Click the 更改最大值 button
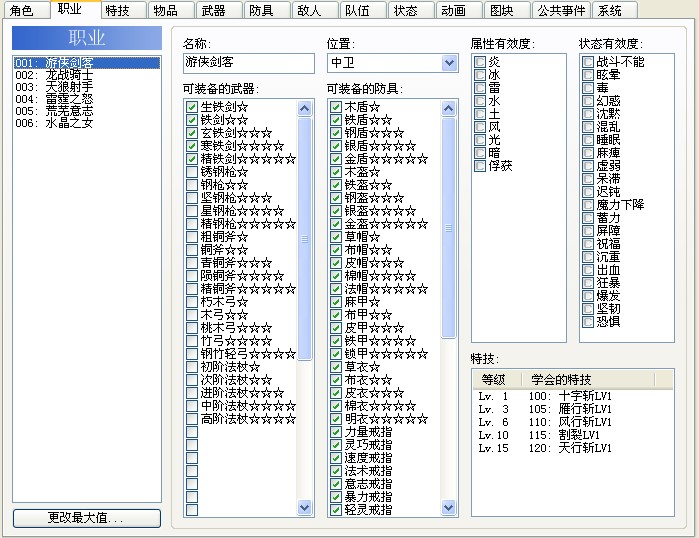699x538 pixels. point(87,518)
